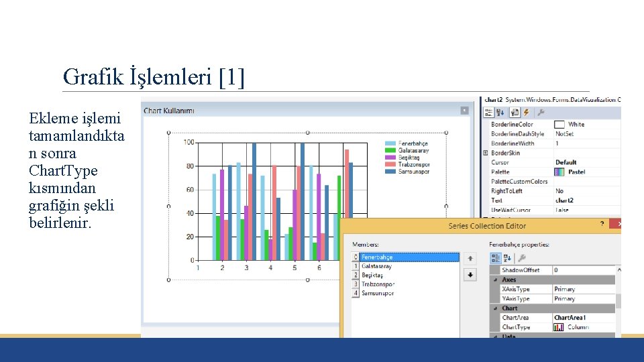This screenshot has height=362, width=644.
Task: Click the Chart Kullanımı form control box
Action: [x=464, y=111]
